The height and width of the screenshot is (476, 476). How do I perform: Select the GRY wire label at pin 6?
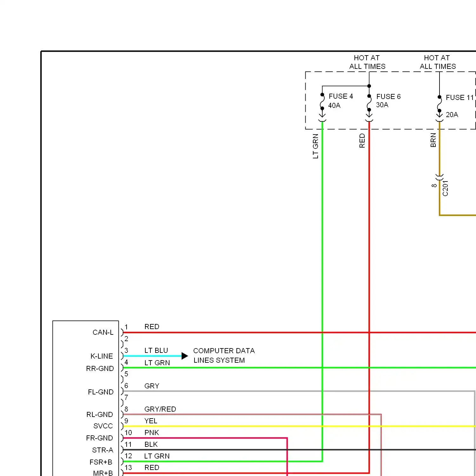152,386
